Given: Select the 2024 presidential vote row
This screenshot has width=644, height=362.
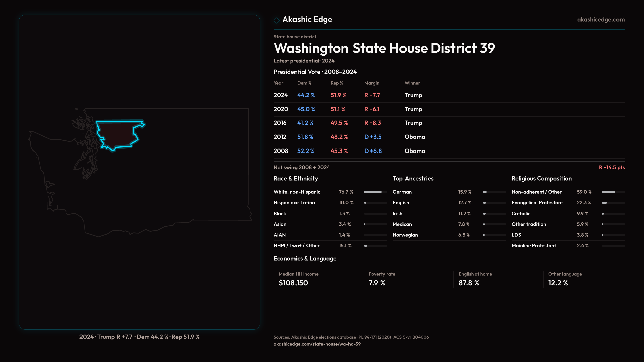Looking at the screenshot, I should 281,95.
